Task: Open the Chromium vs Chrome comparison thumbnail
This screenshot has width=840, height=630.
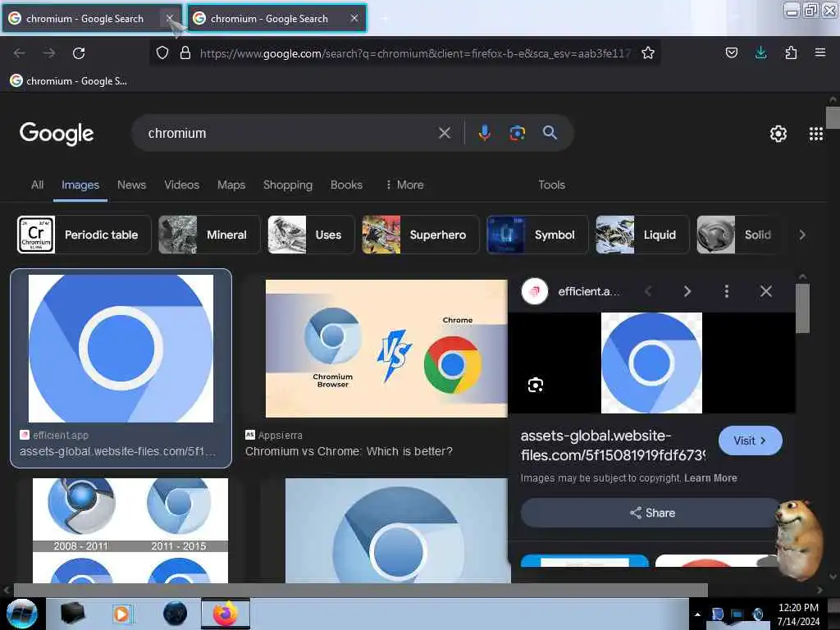Action: (386, 348)
